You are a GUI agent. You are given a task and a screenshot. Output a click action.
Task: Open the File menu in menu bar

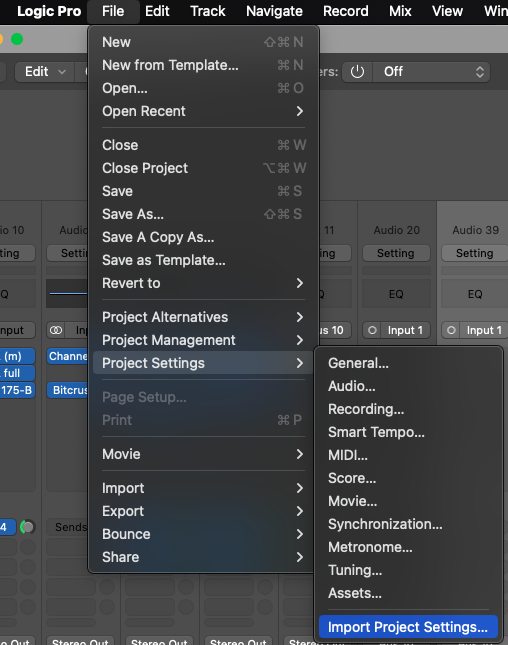[x=113, y=11]
